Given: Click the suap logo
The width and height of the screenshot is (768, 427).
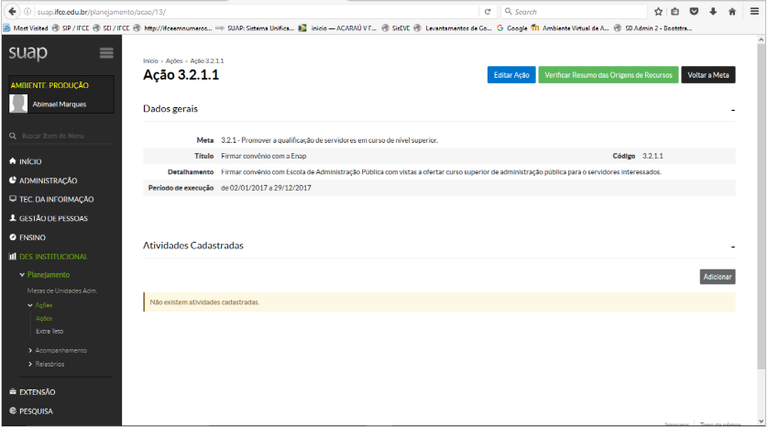Looking at the screenshot, I should pos(28,53).
